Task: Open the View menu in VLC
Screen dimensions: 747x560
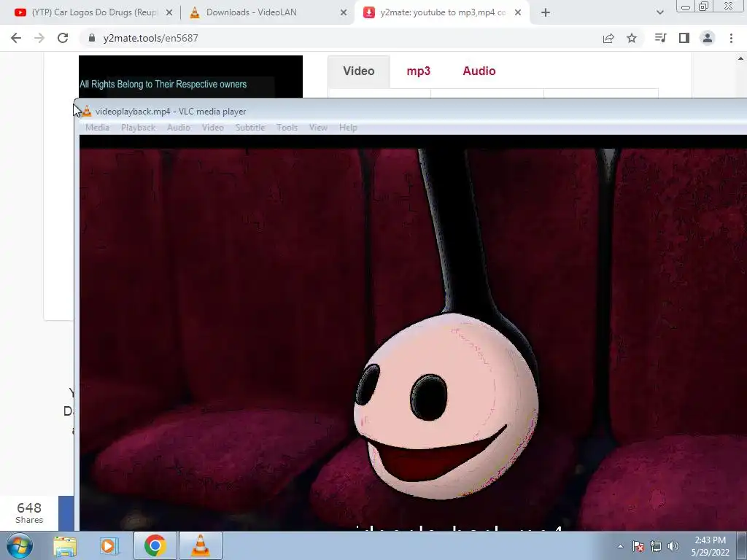Action: click(x=318, y=128)
